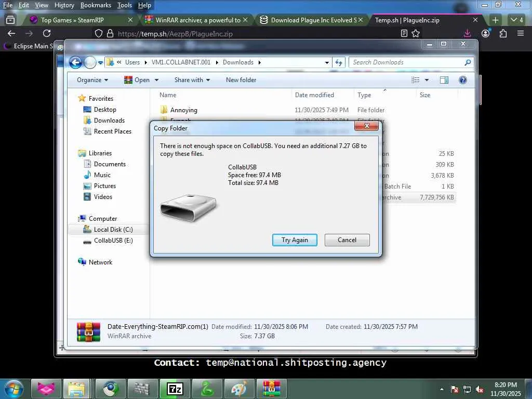
Task: Sort by Date modified column header
Action: pos(314,95)
